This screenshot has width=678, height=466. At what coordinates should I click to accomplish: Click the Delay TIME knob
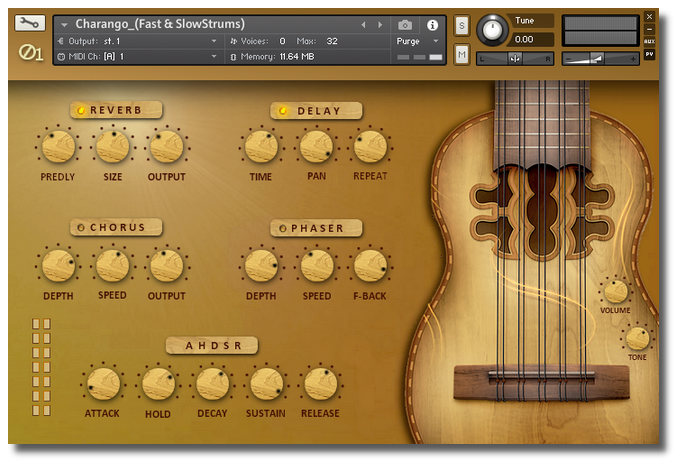coord(261,147)
